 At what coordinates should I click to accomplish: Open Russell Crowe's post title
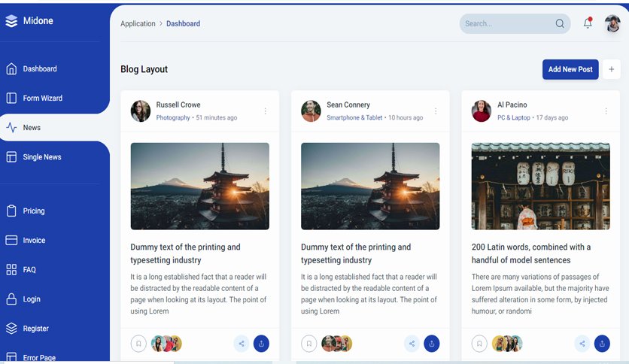(x=185, y=253)
